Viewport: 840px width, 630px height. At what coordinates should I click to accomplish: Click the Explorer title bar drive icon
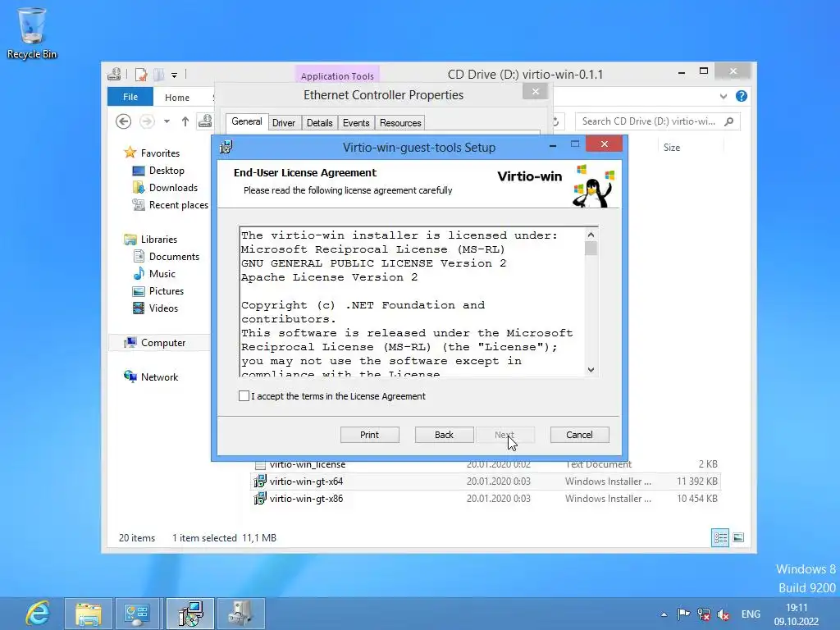114,74
